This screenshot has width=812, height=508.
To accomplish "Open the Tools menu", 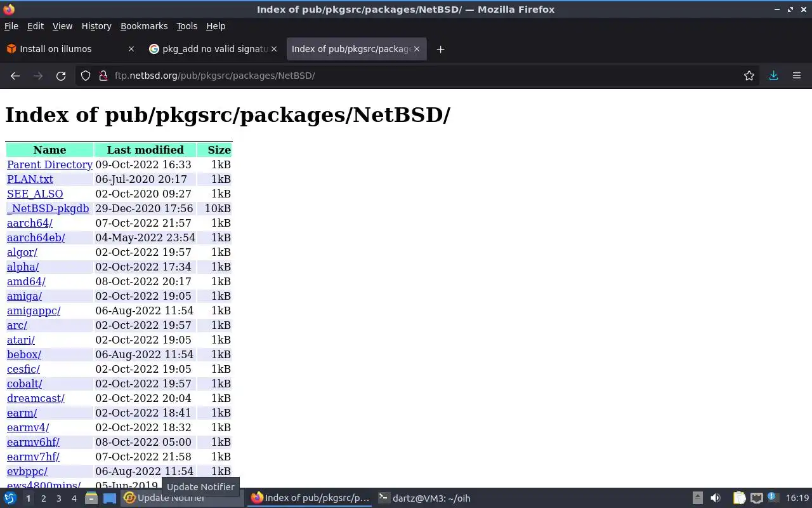I will [187, 26].
